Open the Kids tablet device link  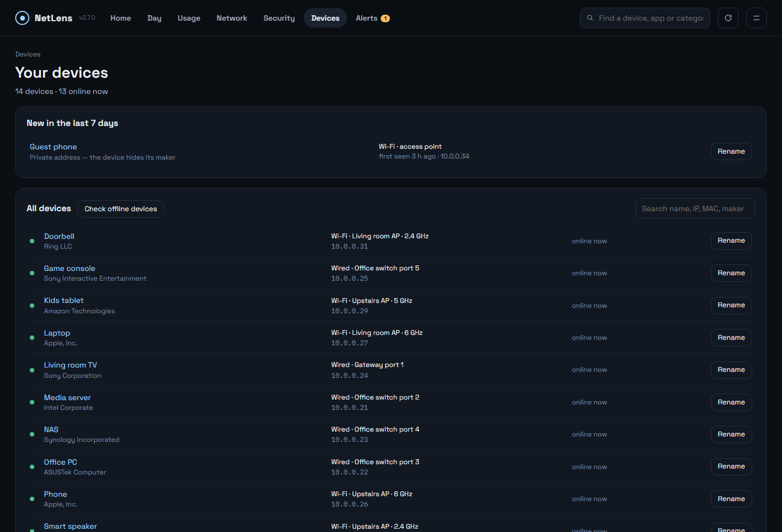point(64,300)
